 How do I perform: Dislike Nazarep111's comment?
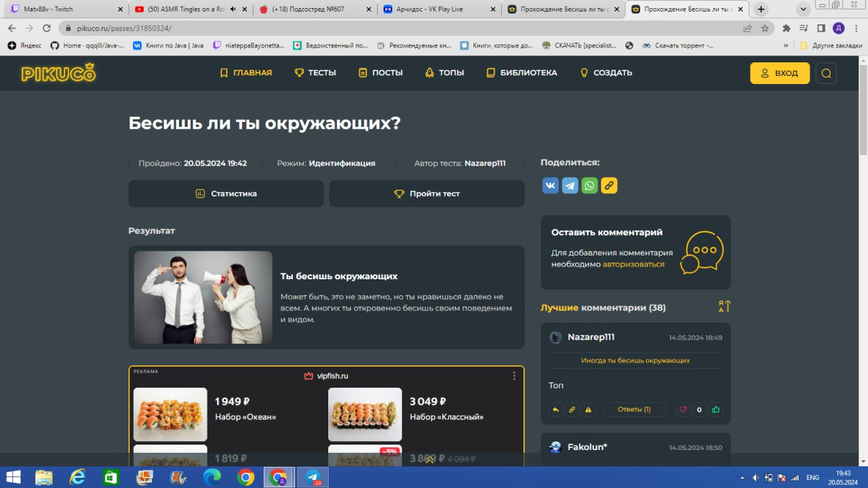683,409
